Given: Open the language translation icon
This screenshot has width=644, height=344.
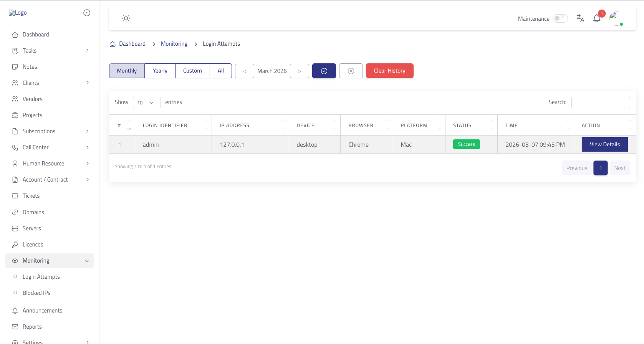Looking at the screenshot, I should click(x=580, y=18).
